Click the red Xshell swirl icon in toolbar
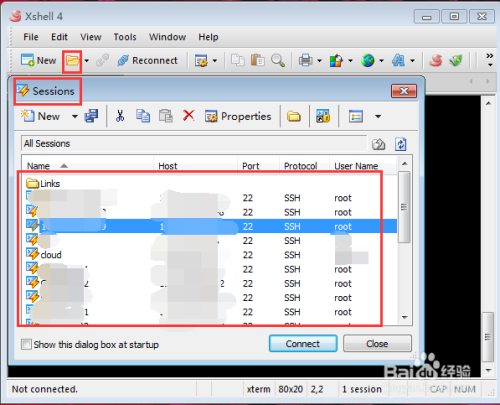The height and width of the screenshot is (405, 500). [436, 60]
